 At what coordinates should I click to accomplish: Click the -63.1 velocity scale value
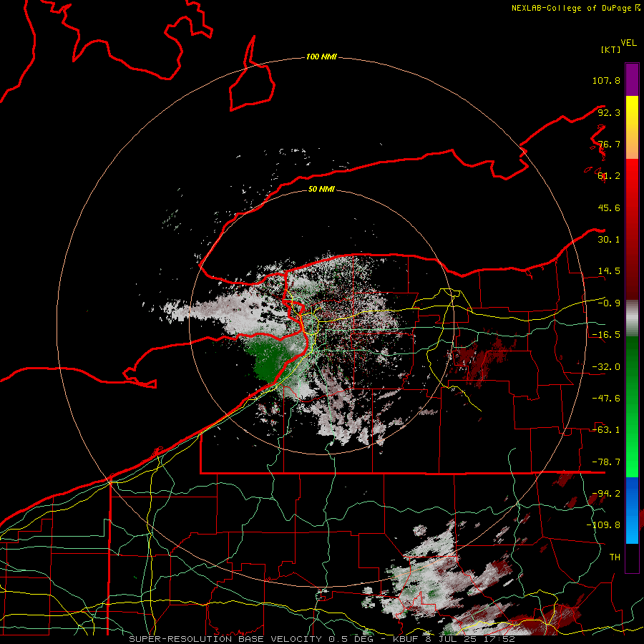(x=606, y=430)
